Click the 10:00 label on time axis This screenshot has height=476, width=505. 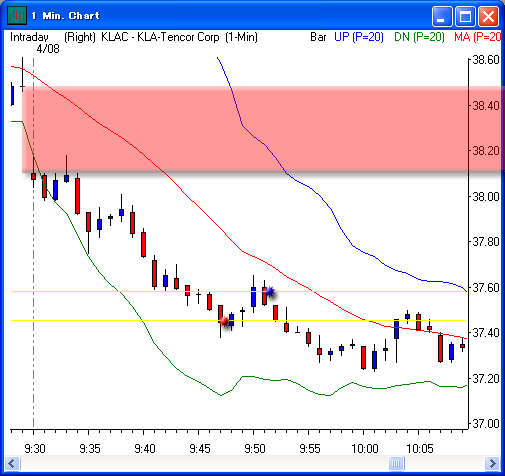tap(365, 449)
